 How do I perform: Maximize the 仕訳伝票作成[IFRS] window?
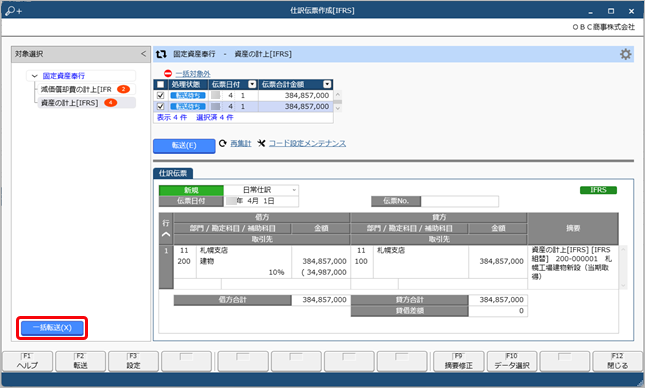pyautogui.click(x=611, y=11)
